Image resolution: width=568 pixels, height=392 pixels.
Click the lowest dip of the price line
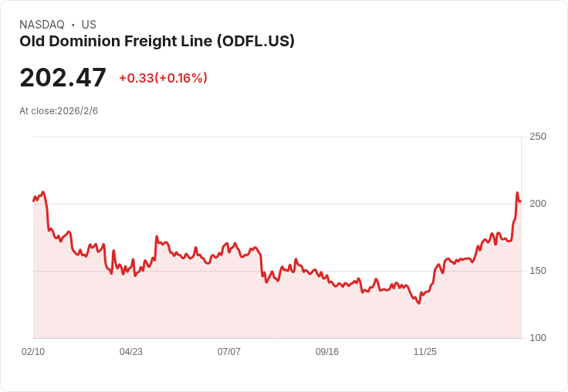point(419,303)
